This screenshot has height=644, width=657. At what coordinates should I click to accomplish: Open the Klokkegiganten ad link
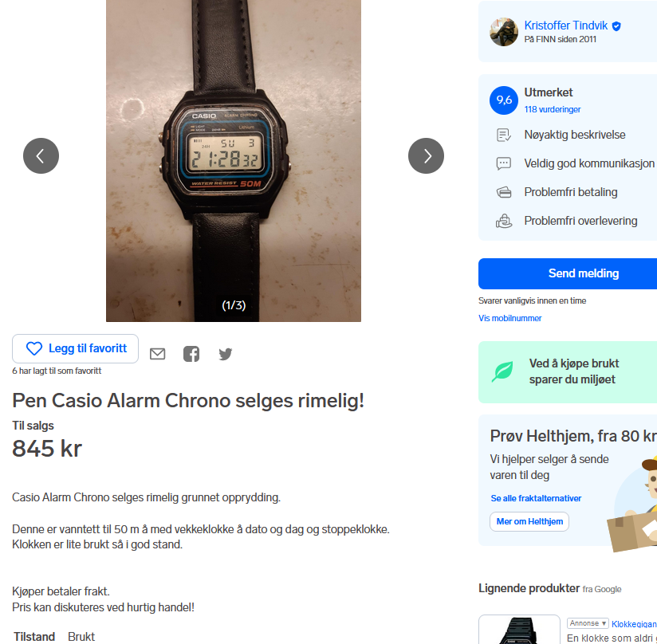[x=634, y=624]
